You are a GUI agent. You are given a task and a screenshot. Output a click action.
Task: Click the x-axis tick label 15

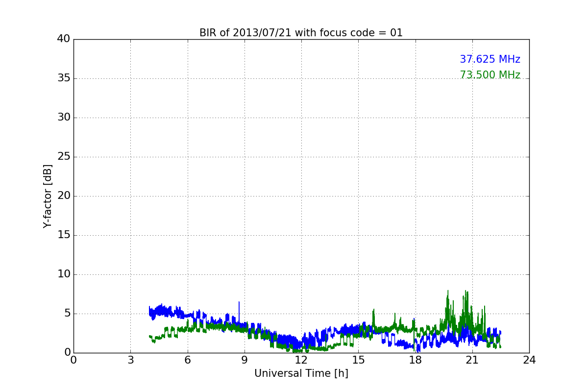point(358,360)
